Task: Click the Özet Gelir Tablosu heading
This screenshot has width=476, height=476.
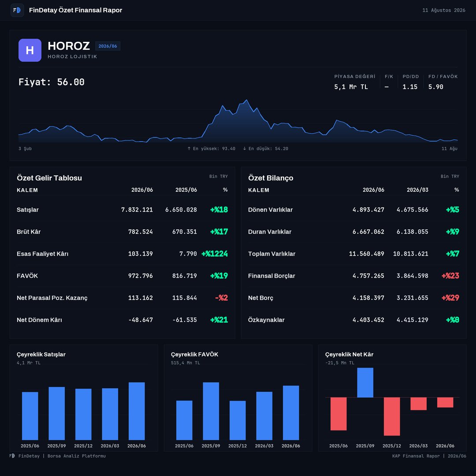Action: (x=49, y=178)
